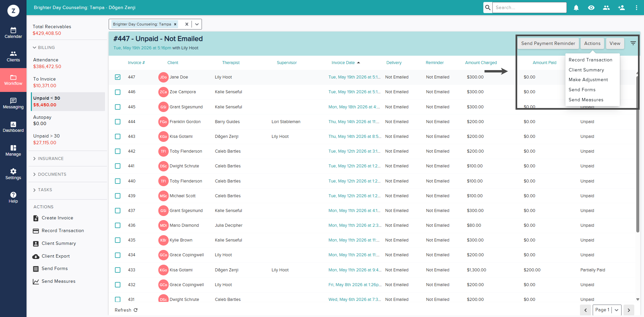
Task: Open the Manage section
Action: tap(13, 151)
